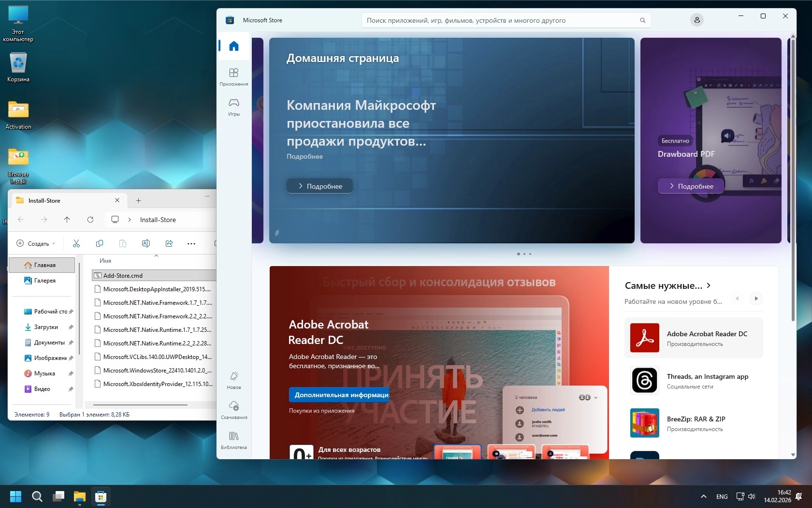Open the Home tab in Store sidebar
The image size is (812, 508).
tap(234, 46)
